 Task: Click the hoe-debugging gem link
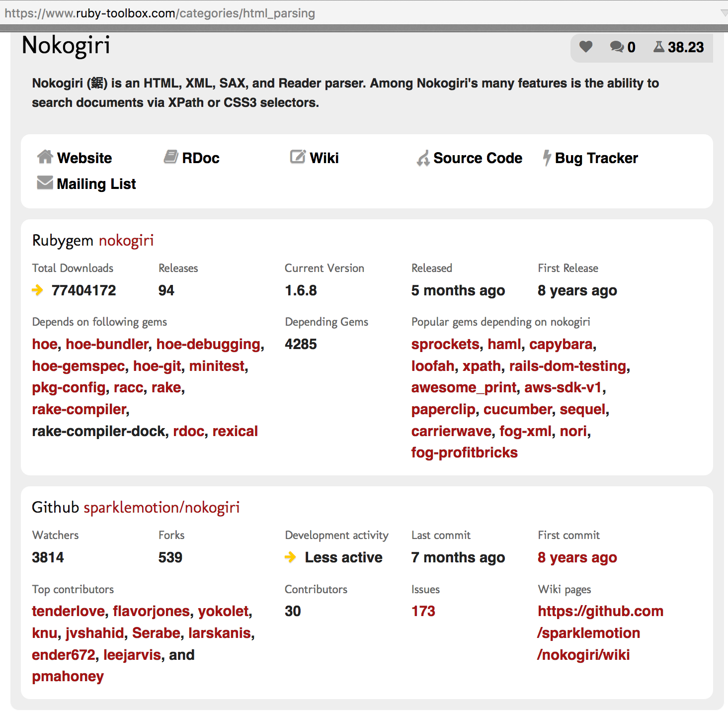click(x=208, y=344)
